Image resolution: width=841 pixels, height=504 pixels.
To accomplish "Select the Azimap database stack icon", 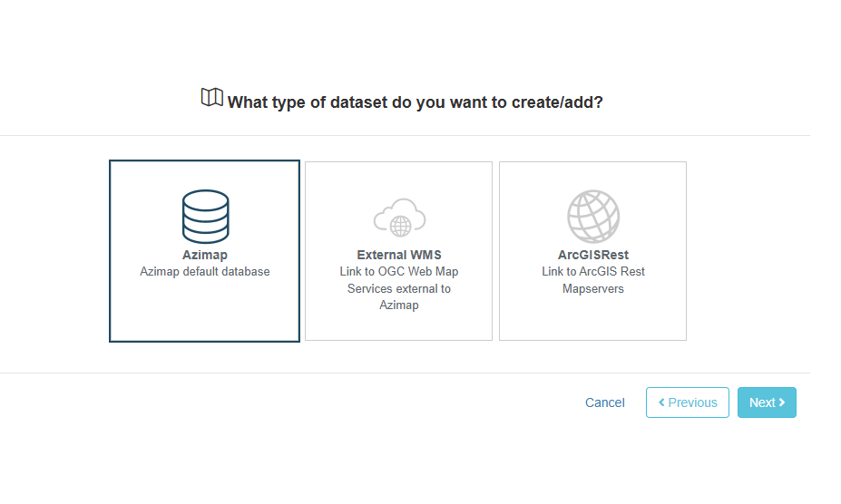I will [x=205, y=217].
